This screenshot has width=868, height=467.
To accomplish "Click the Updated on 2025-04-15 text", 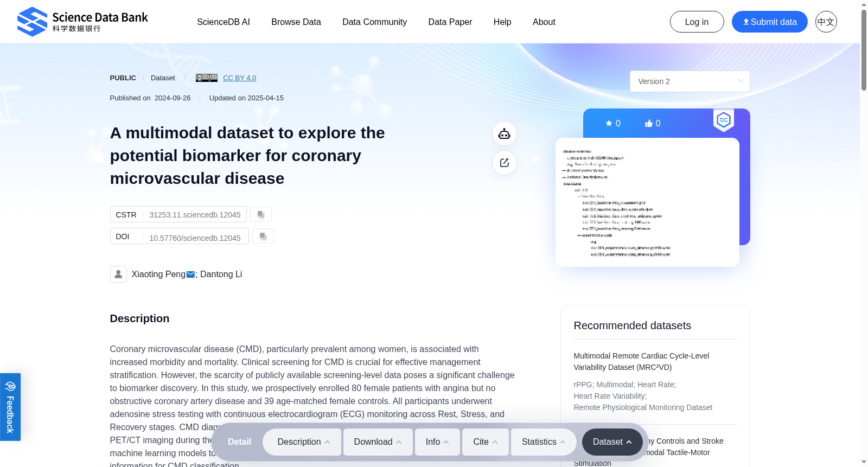I will 246,98.
